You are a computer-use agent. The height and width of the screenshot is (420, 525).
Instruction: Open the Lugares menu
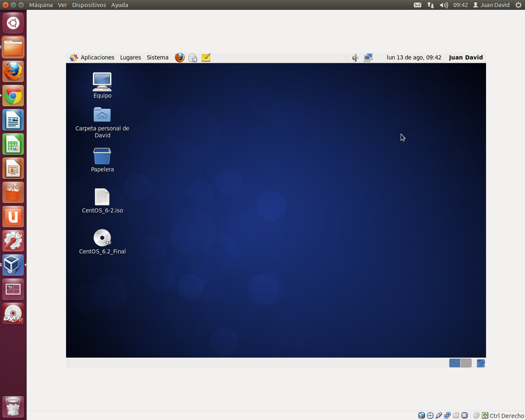[130, 57]
